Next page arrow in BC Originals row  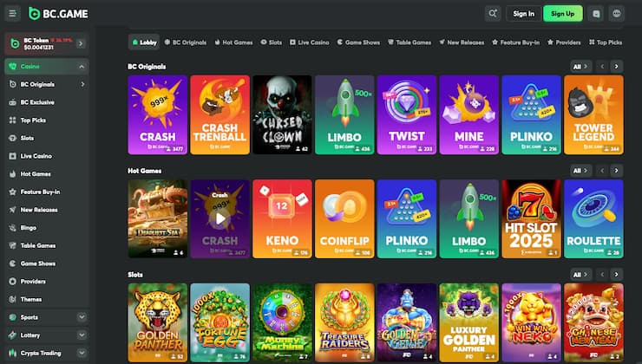616,66
